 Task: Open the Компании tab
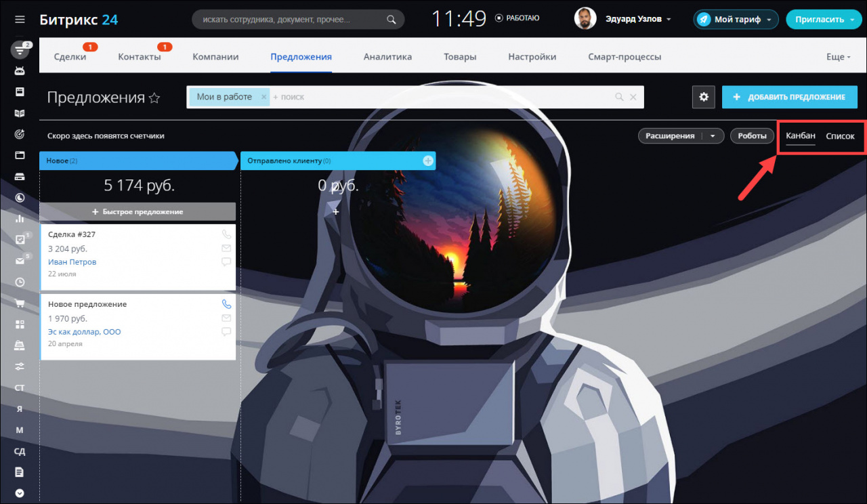(x=215, y=57)
